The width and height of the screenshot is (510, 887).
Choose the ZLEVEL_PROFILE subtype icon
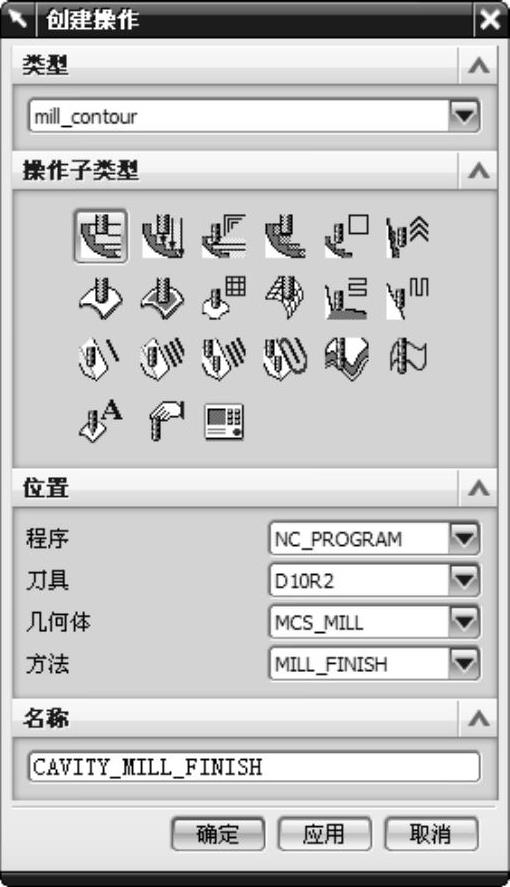coord(347,235)
